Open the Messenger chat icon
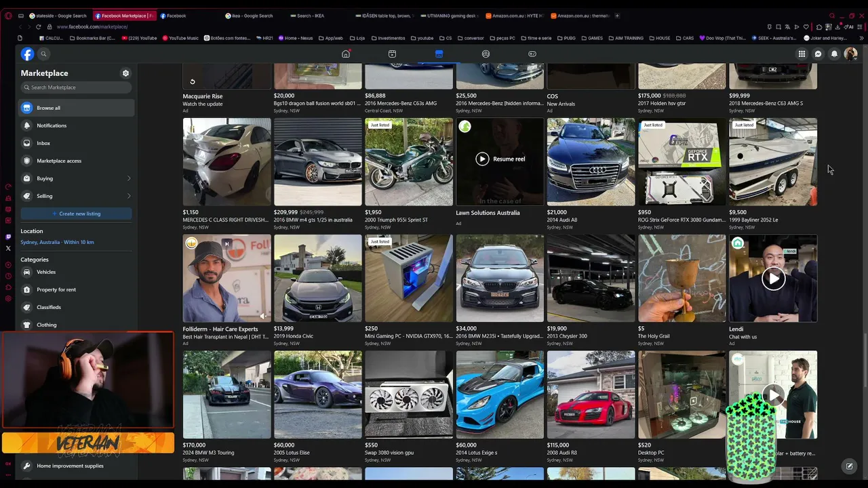This screenshot has width=868, height=488. click(818, 54)
